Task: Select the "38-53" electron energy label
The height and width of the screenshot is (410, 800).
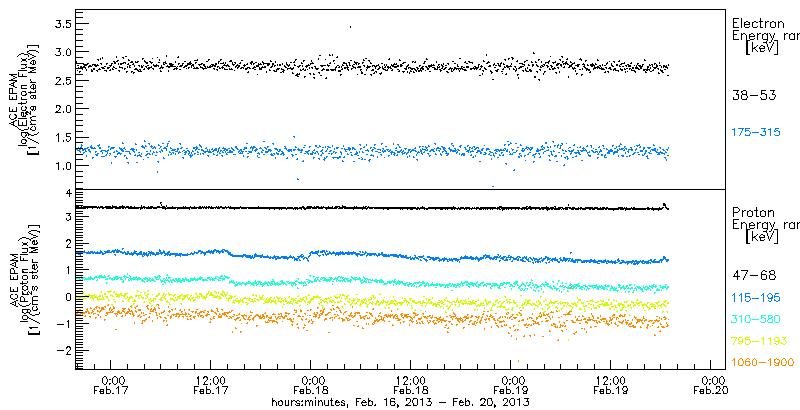Action: 754,95
